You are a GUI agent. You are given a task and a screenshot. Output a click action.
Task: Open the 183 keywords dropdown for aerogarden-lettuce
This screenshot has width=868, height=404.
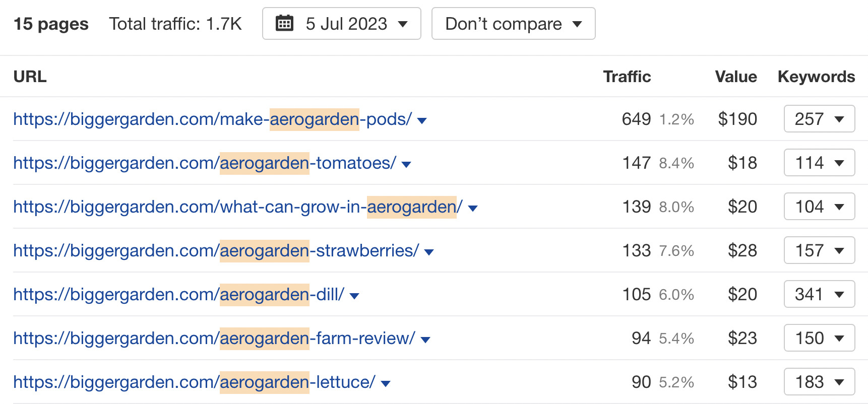819,382
